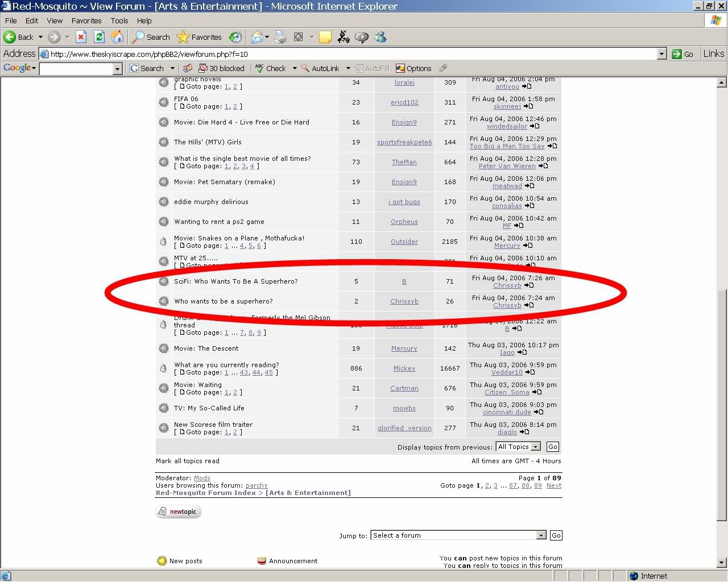Click the Windows Messenger icon in the toolbar
Screen dimensions: 728x582
tap(380, 37)
